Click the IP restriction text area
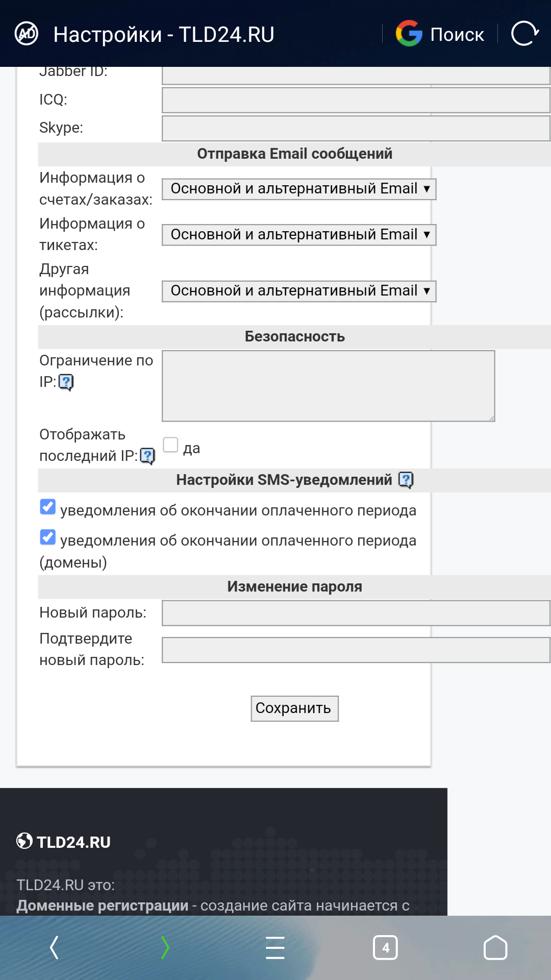Image resolution: width=551 pixels, height=980 pixels. click(x=328, y=386)
